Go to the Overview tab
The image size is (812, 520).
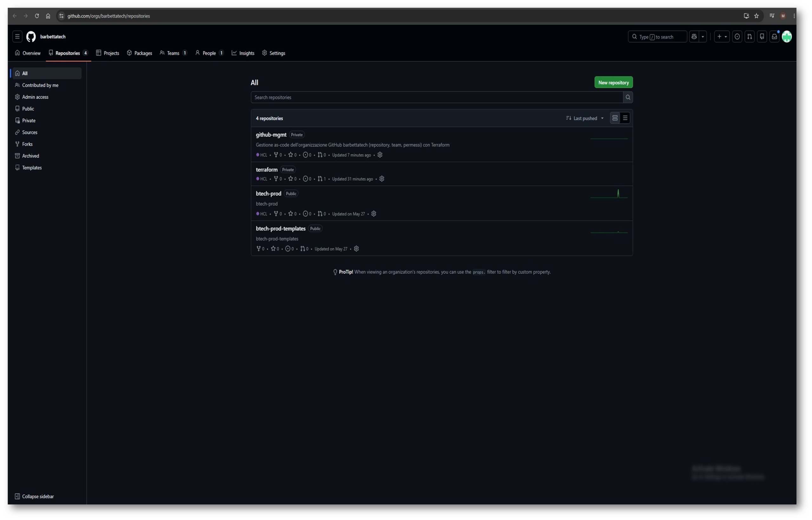coord(28,53)
